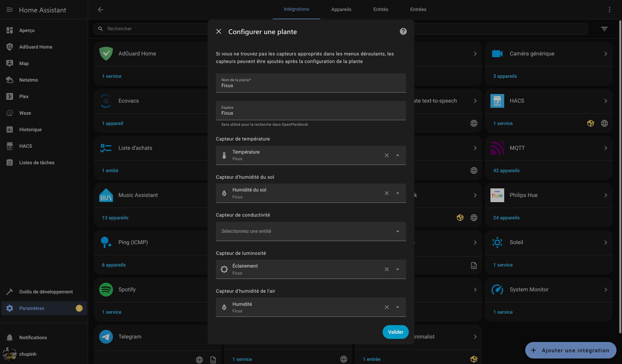Open Outils de développement in sidebar
The image size is (622, 364).
pos(46,292)
